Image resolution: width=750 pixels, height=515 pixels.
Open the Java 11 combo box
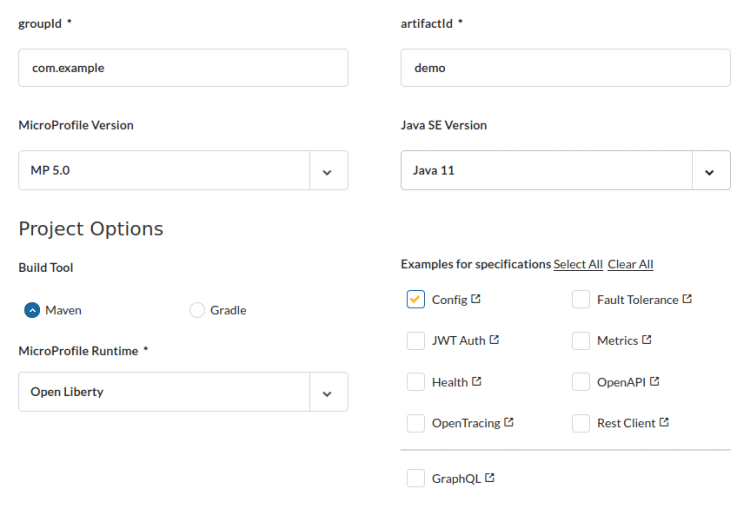(x=565, y=170)
